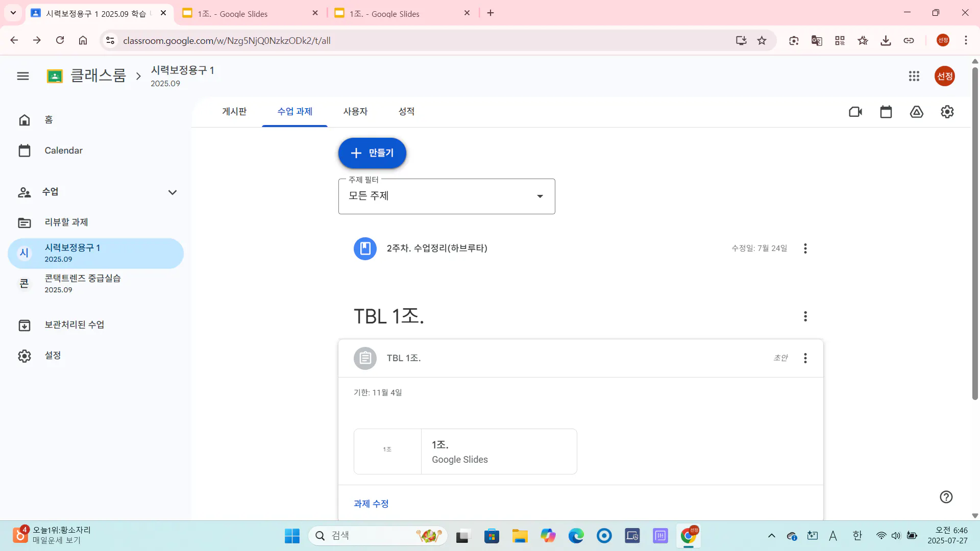Open the 1조 Google Slides attachment

pos(464,451)
